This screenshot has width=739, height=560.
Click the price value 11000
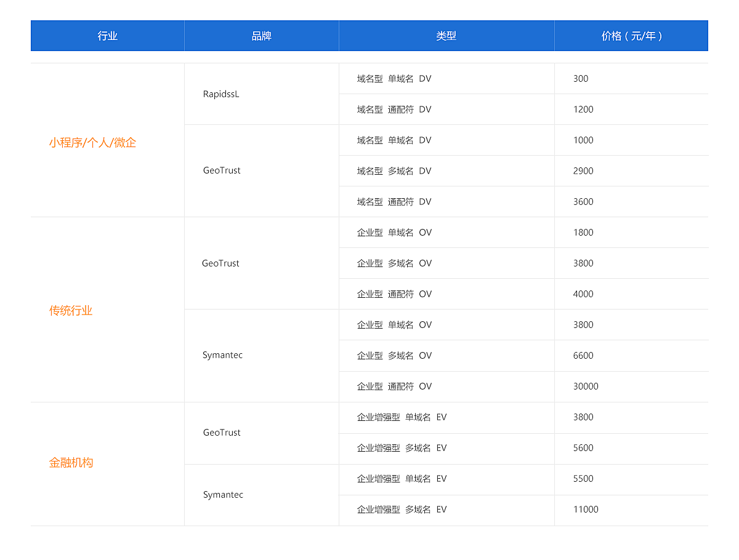(586, 510)
